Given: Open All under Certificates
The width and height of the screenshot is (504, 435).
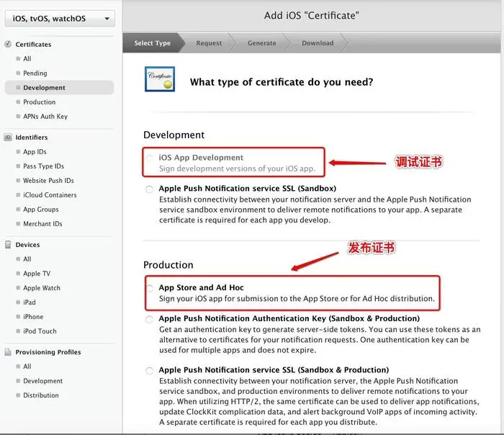Looking at the screenshot, I should tap(27, 58).
